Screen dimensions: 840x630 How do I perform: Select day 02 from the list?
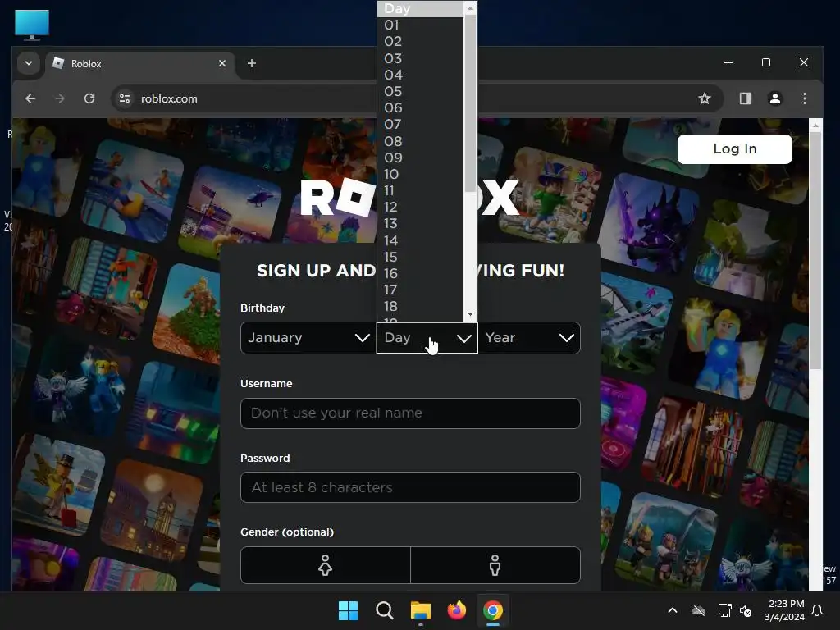click(x=420, y=42)
